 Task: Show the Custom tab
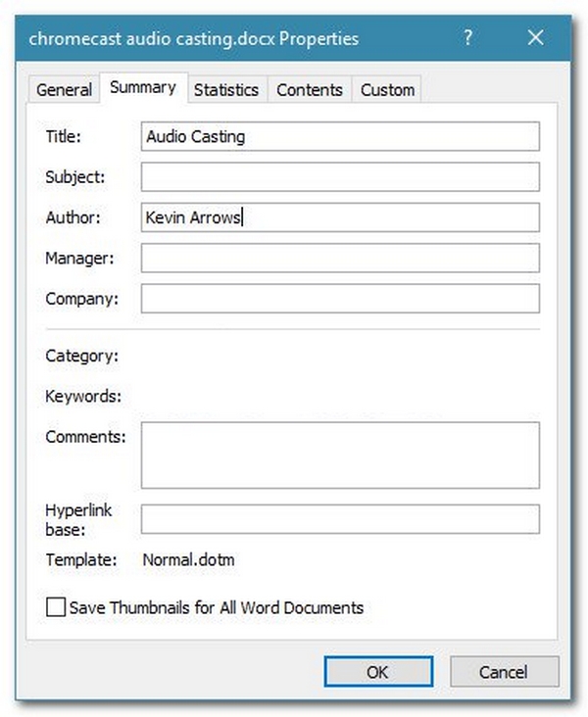(x=387, y=89)
